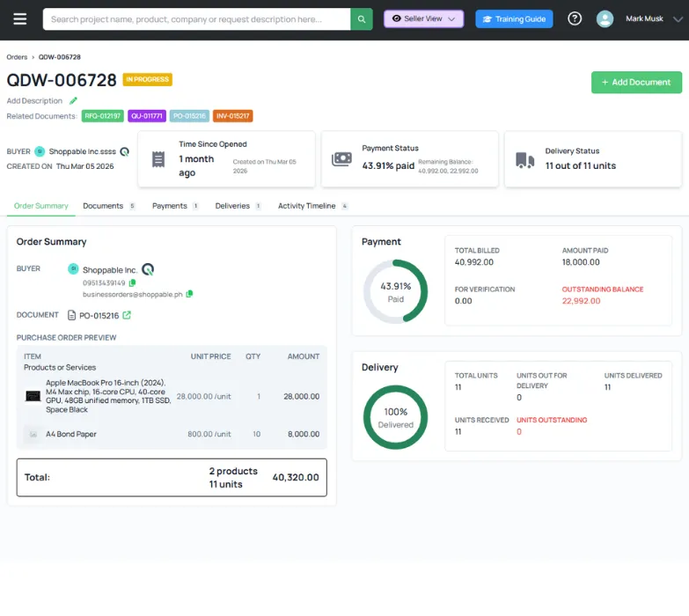Copy the businessorders@shoppable.ph email address
The width and height of the screenshot is (689, 616).
click(x=189, y=294)
